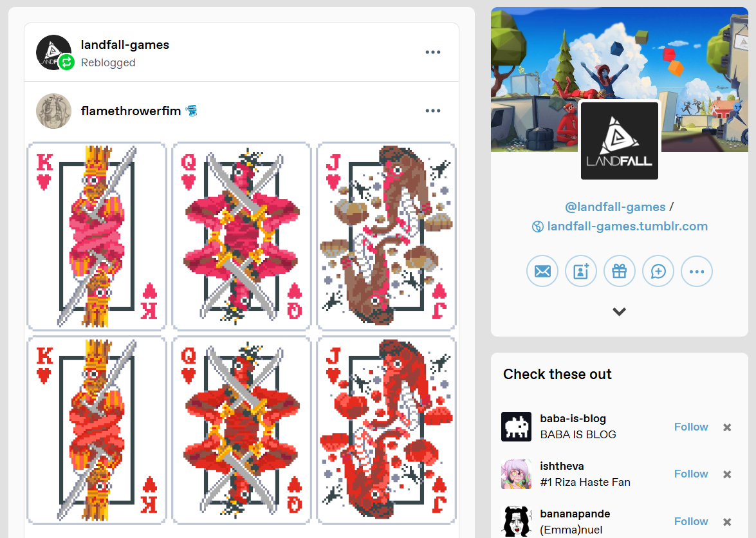
Task: Click the gift icon on profile
Action: [620, 272]
